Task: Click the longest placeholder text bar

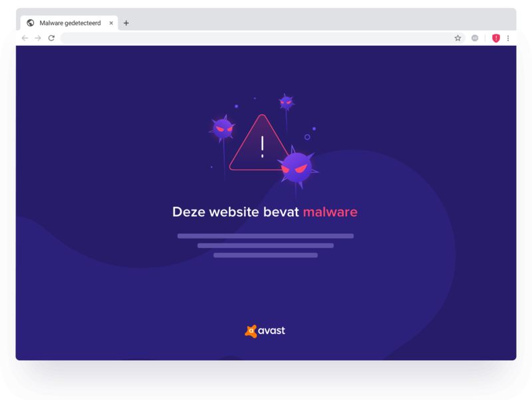Action: tap(265, 236)
